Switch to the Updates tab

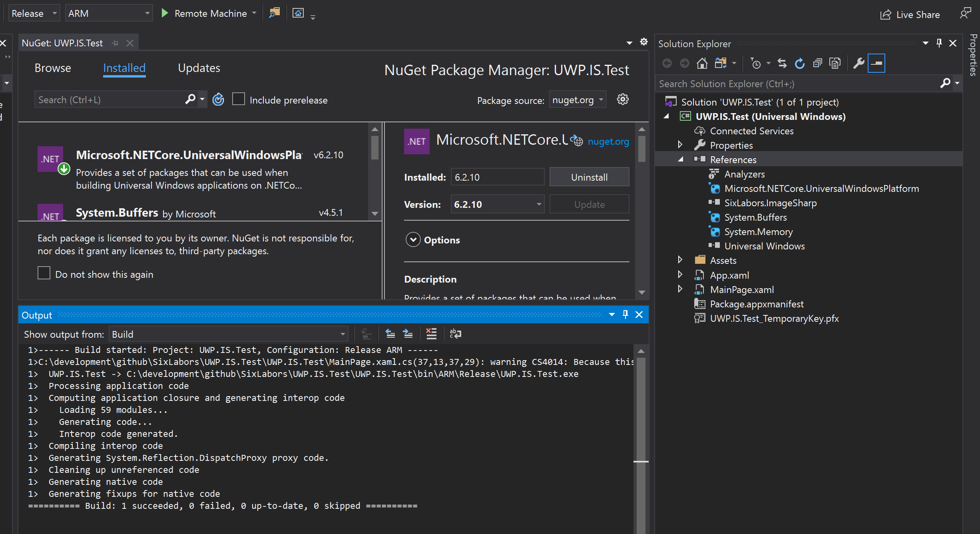pos(199,68)
